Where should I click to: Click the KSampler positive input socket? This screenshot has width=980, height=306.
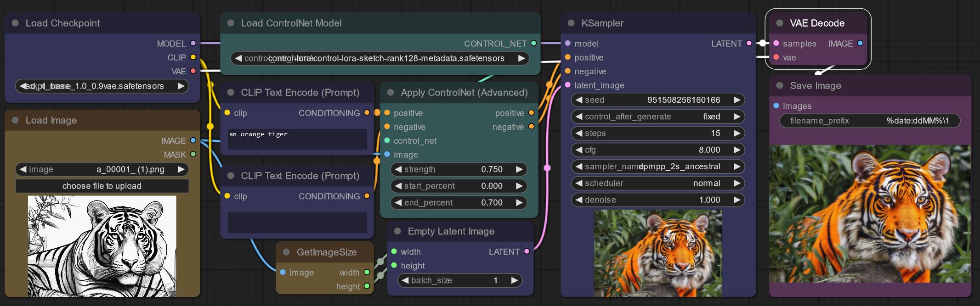pyautogui.click(x=568, y=57)
